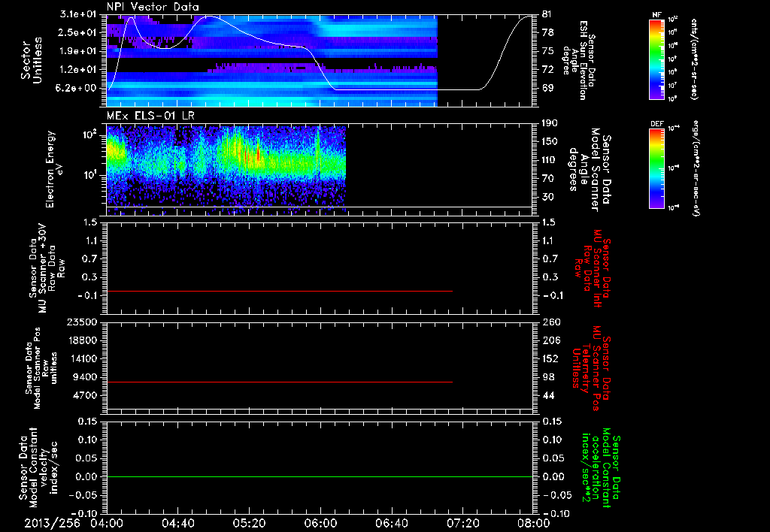Click the 05:20 time axis label
Screen dimensions: 770x532
point(249,523)
